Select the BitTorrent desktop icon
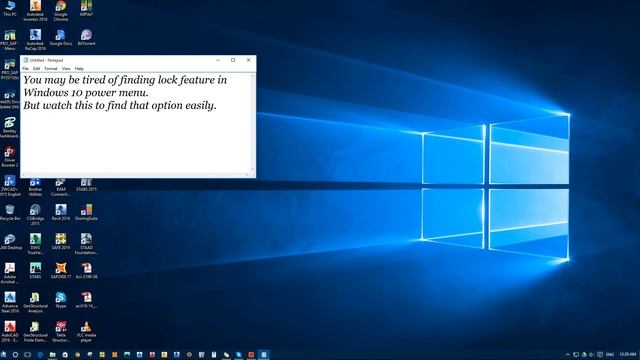The image size is (640, 360). pyautogui.click(x=86, y=38)
